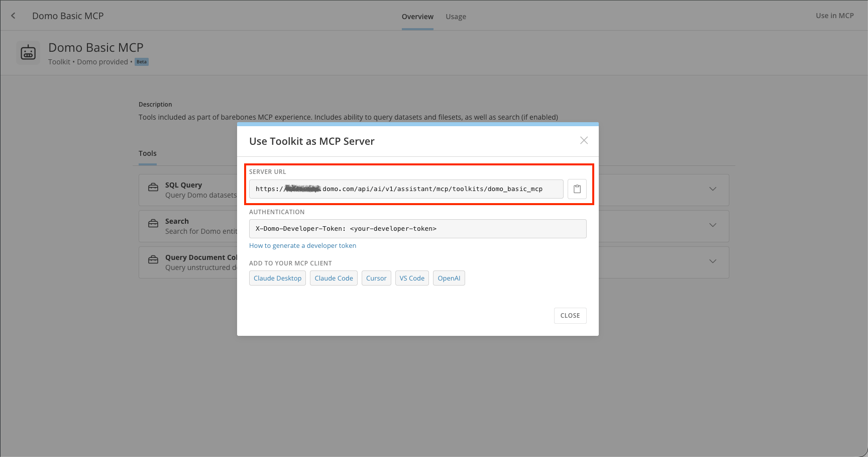Go back using the top-left arrow
The width and height of the screenshot is (868, 457).
point(13,16)
